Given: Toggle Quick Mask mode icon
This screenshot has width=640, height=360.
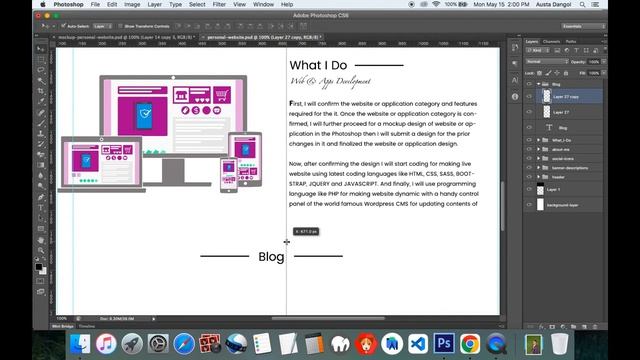Looking at the screenshot, I should [40, 281].
